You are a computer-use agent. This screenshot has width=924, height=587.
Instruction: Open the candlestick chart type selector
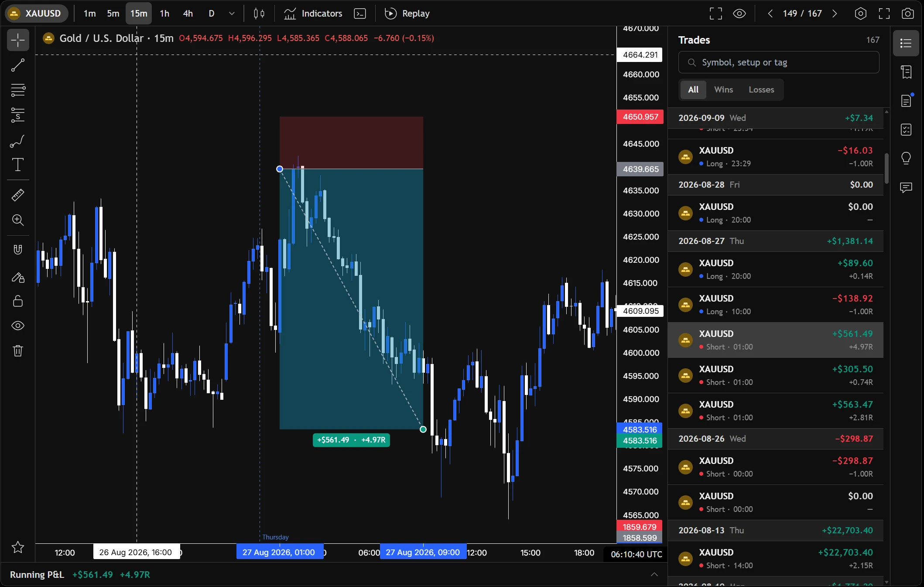pyautogui.click(x=259, y=14)
